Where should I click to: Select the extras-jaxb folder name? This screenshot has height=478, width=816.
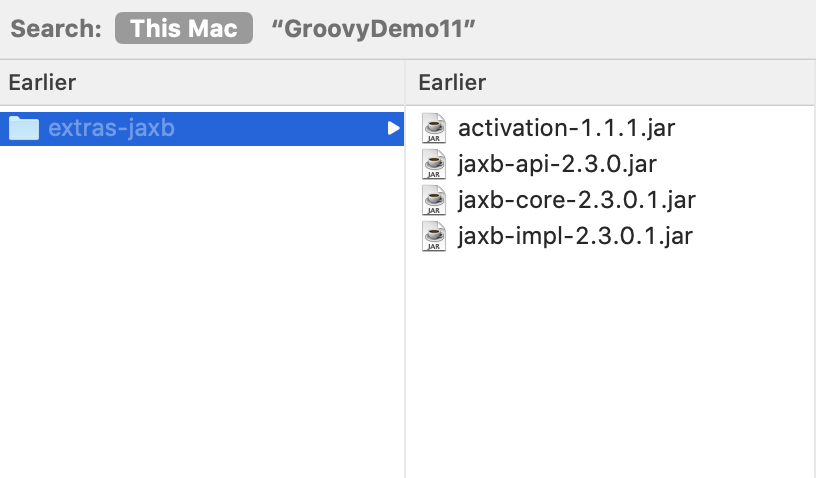111,128
